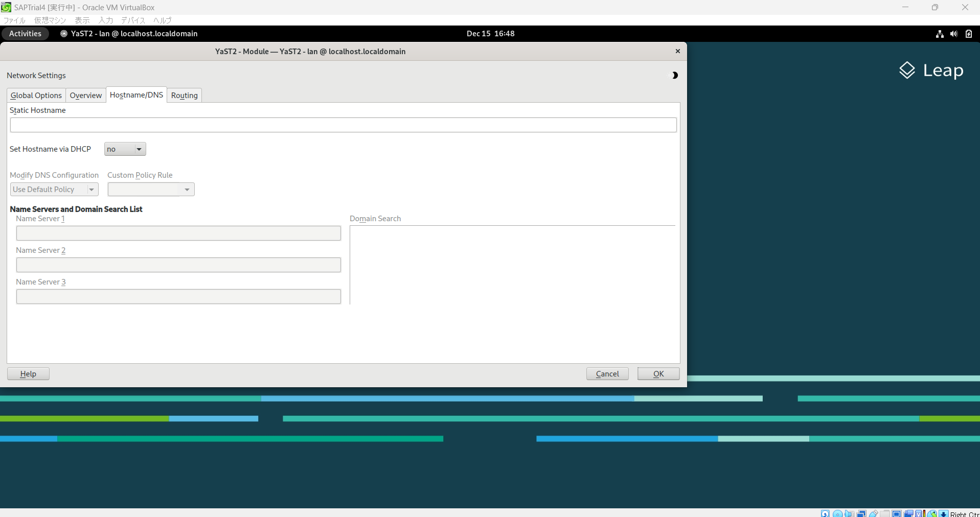Open the Modify DNS Configuration combo box

click(54, 190)
